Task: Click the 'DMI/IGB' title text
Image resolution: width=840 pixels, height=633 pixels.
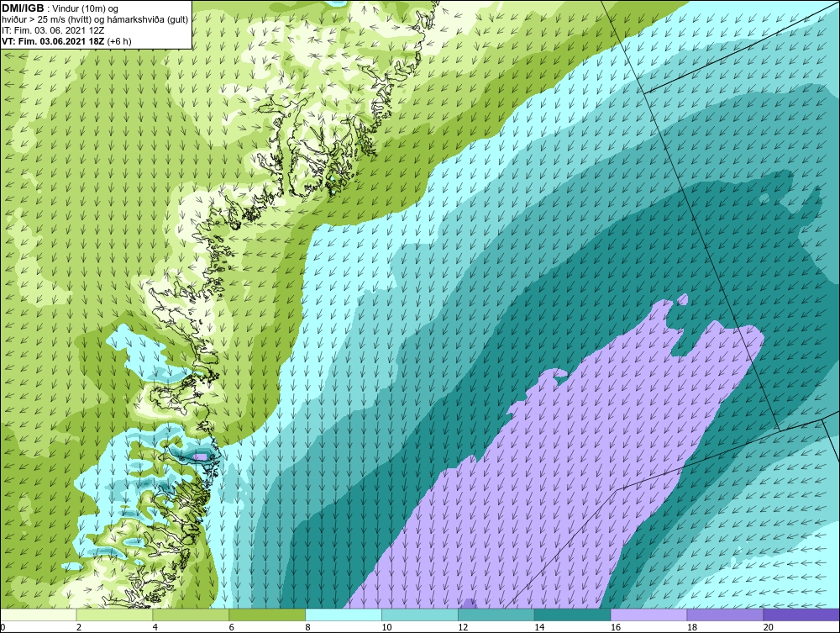Action: pyautogui.click(x=23, y=8)
